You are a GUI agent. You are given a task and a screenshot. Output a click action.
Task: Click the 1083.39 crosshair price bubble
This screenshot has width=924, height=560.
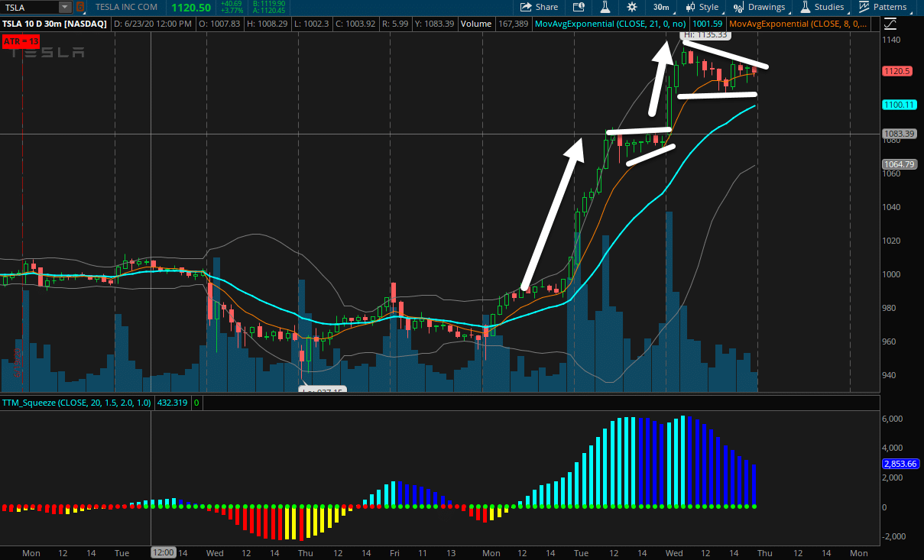899,134
